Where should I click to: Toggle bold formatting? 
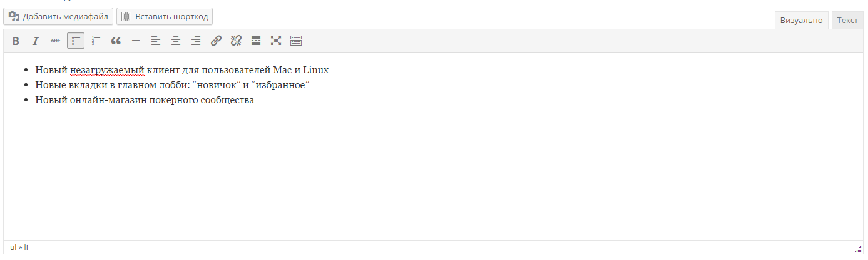pyautogui.click(x=16, y=41)
